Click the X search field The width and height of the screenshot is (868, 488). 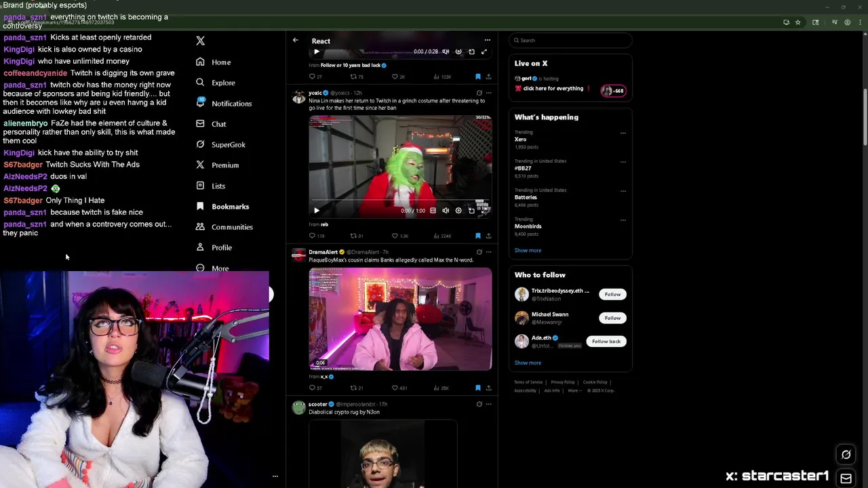coord(570,40)
